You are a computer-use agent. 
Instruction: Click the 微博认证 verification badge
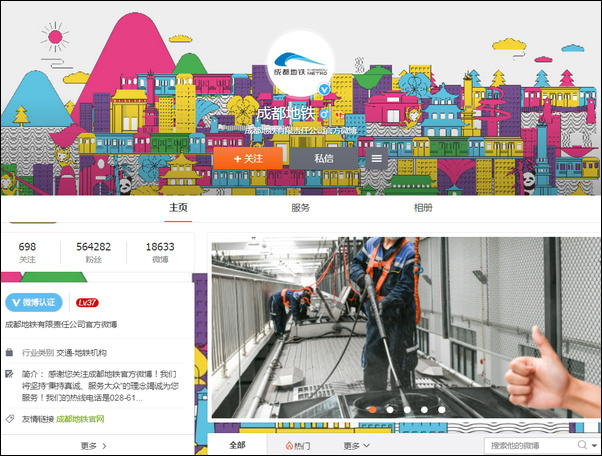[34, 302]
